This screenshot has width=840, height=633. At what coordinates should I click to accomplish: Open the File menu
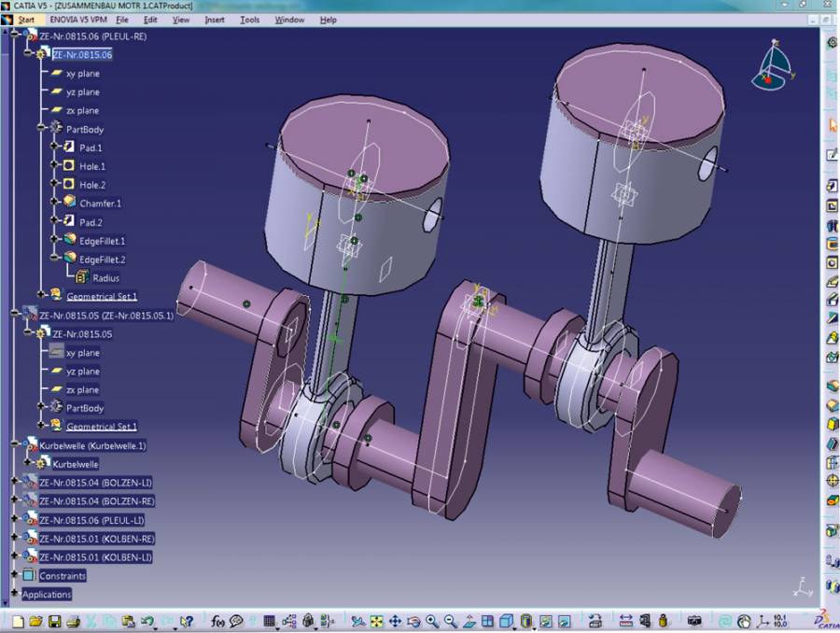pyautogui.click(x=122, y=20)
